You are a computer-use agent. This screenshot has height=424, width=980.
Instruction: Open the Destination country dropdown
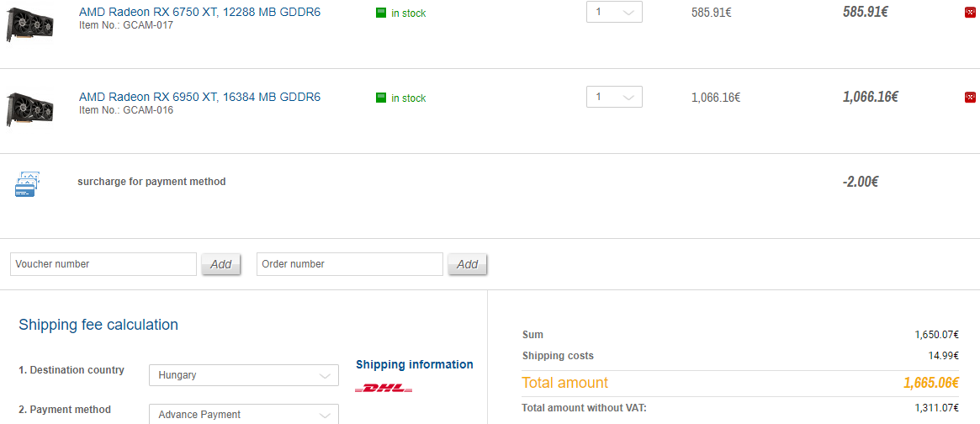244,375
